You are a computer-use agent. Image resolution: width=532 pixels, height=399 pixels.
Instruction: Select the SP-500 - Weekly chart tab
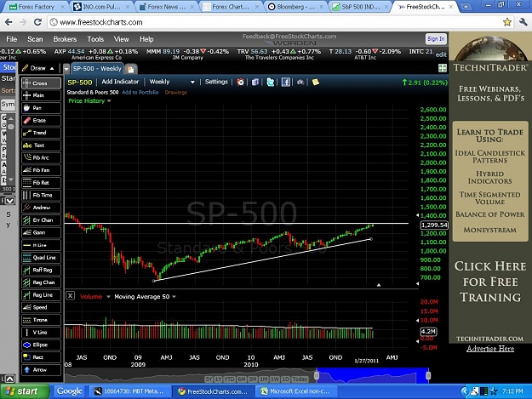point(97,69)
